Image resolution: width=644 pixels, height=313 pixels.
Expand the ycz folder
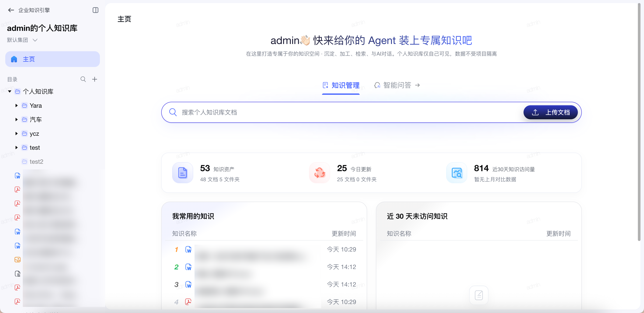pyautogui.click(x=16, y=134)
